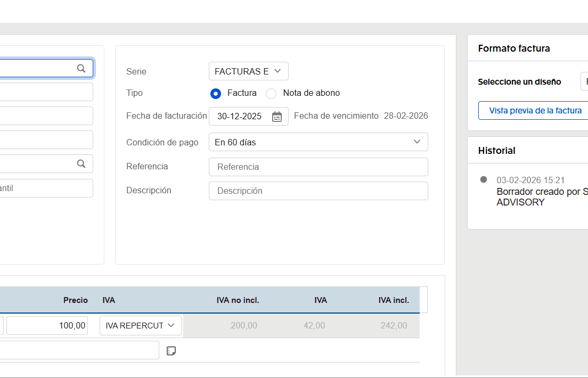The image size is (588, 378).
Task: Click the Descripción input field
Action: [318, 191]
